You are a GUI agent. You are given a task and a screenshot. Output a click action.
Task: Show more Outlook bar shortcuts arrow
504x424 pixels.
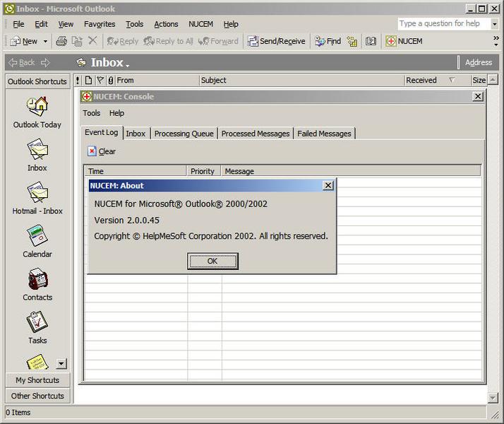61,363
